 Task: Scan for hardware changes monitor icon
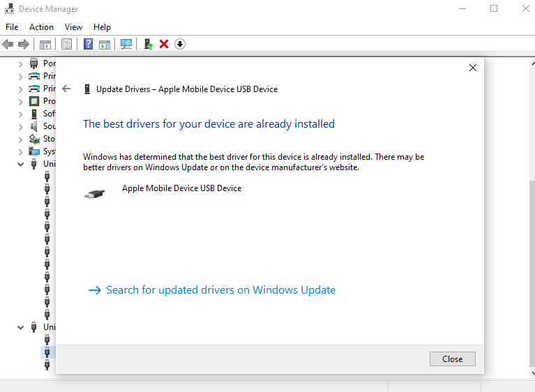click(126, 44)
